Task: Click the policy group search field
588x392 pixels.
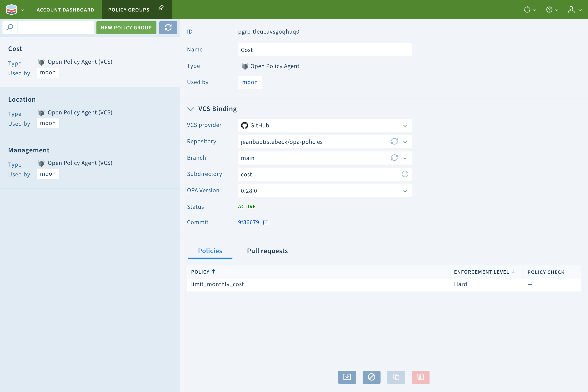Action: (x=55, y=27)
